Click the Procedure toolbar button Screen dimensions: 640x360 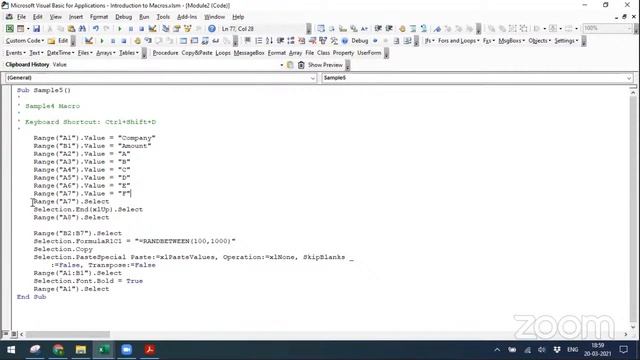[x=165, y=53]
